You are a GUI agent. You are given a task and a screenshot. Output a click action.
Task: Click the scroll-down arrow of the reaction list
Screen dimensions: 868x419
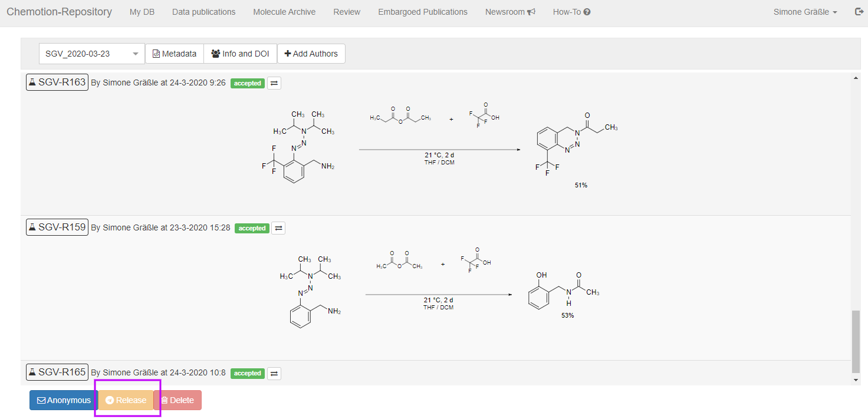tap(856, 380)
